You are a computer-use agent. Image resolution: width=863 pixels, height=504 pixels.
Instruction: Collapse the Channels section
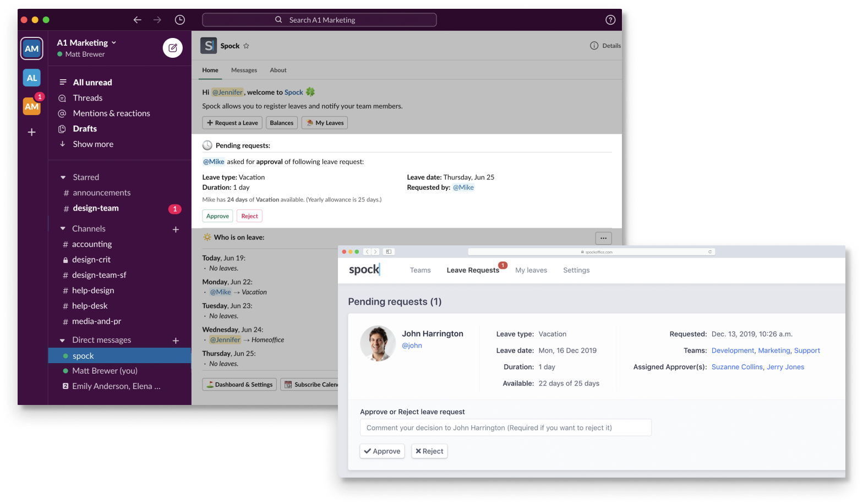[63, 228]
